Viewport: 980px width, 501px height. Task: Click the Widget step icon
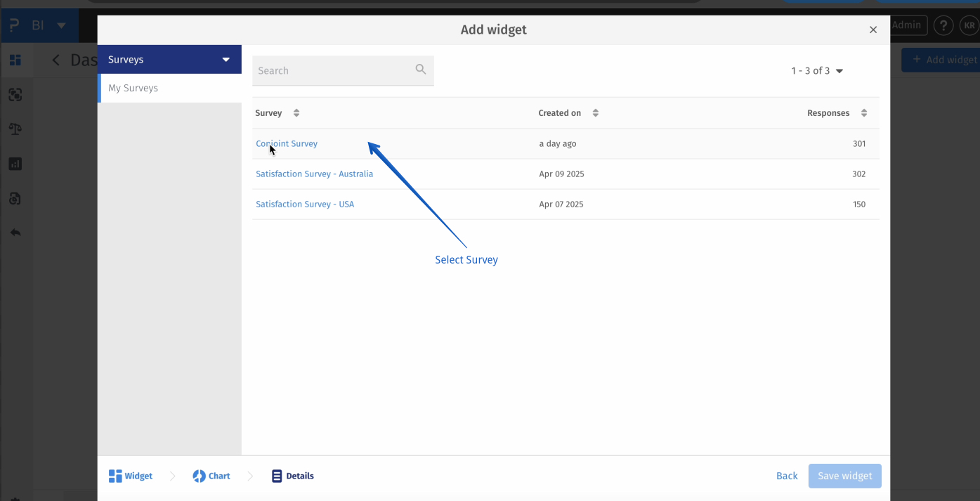[116, 476]
